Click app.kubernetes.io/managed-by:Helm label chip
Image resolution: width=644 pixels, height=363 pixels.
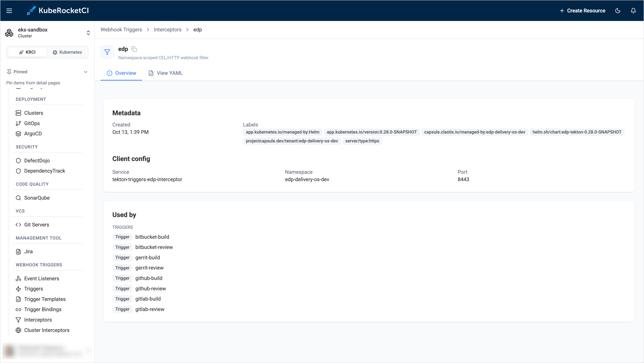(282, 132)
